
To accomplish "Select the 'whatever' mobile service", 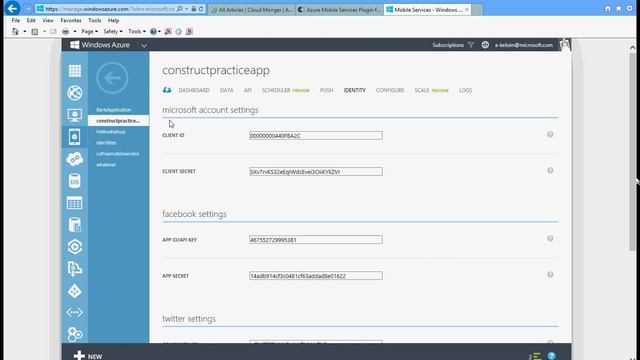I will point(106,165).
